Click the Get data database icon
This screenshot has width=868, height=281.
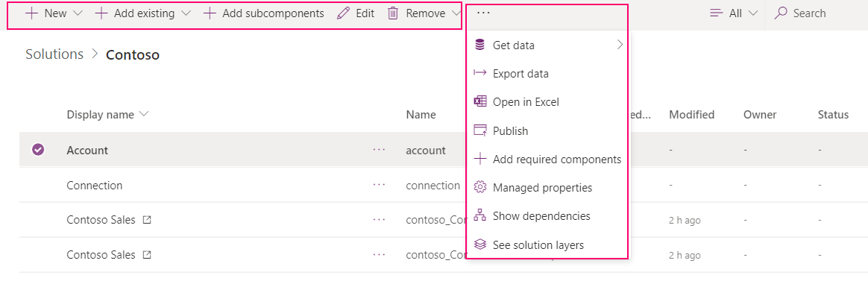click(x=480, y=45)
